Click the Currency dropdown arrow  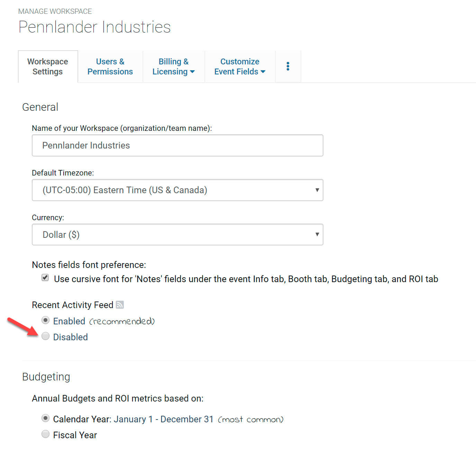[x=317, y=234]
